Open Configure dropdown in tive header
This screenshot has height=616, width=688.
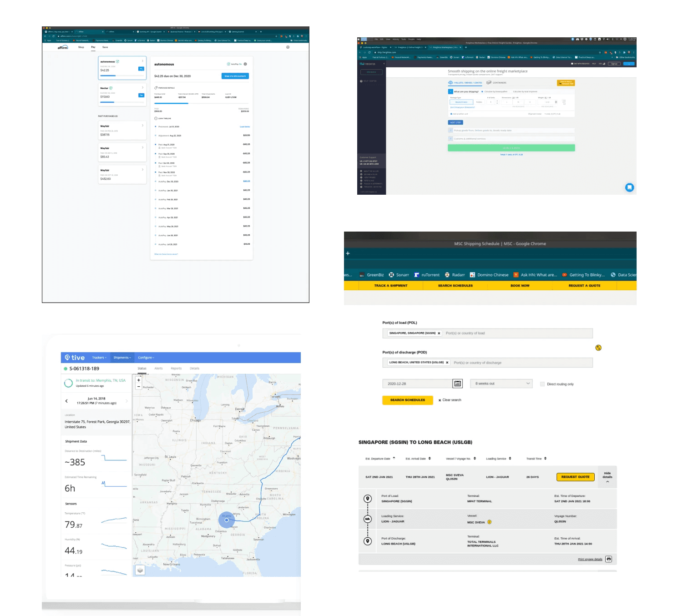click(146, 358)
